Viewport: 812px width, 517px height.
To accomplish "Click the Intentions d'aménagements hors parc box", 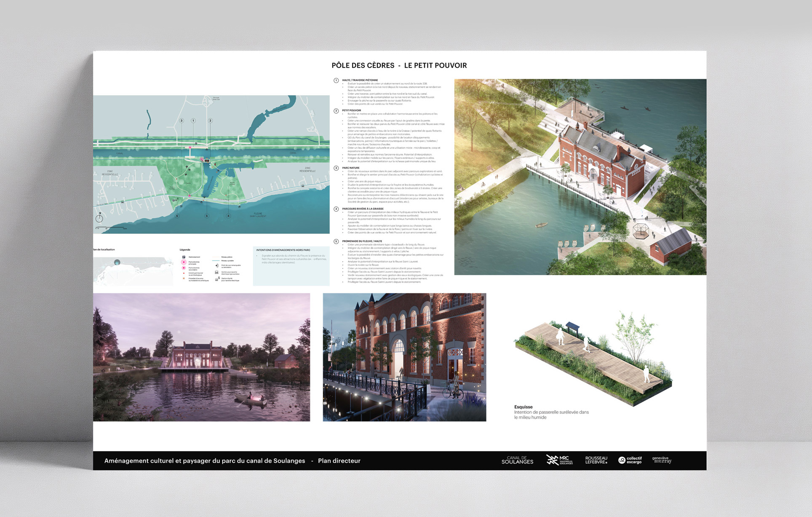I will [291, 266].
